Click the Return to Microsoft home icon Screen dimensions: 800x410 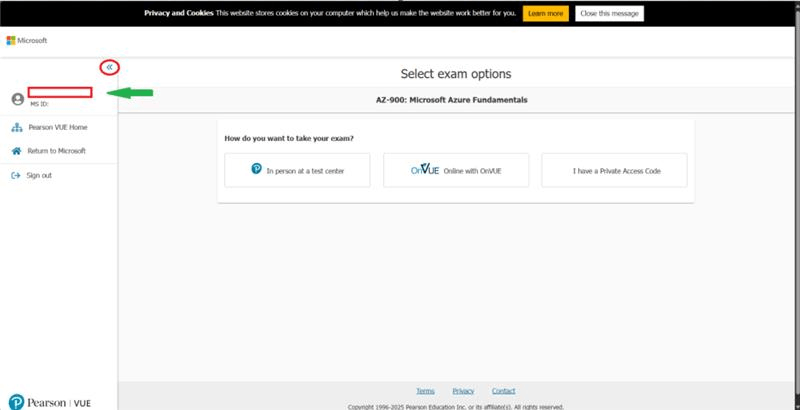[x=17, y=151]
